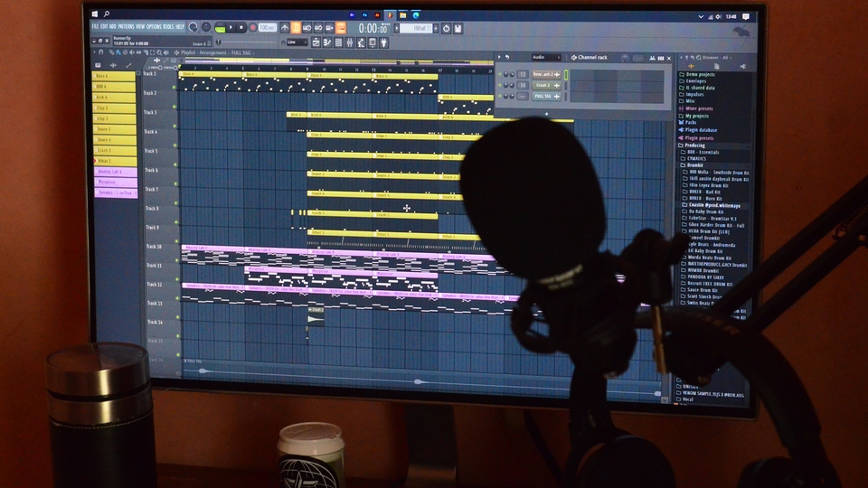
Task: Open the OPTIONS menu
Action: [154, 26]
